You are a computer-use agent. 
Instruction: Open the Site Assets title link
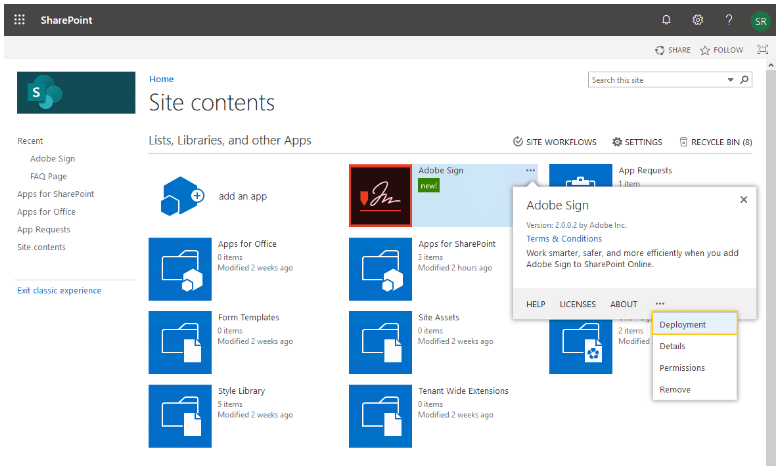tap(439, 317)
